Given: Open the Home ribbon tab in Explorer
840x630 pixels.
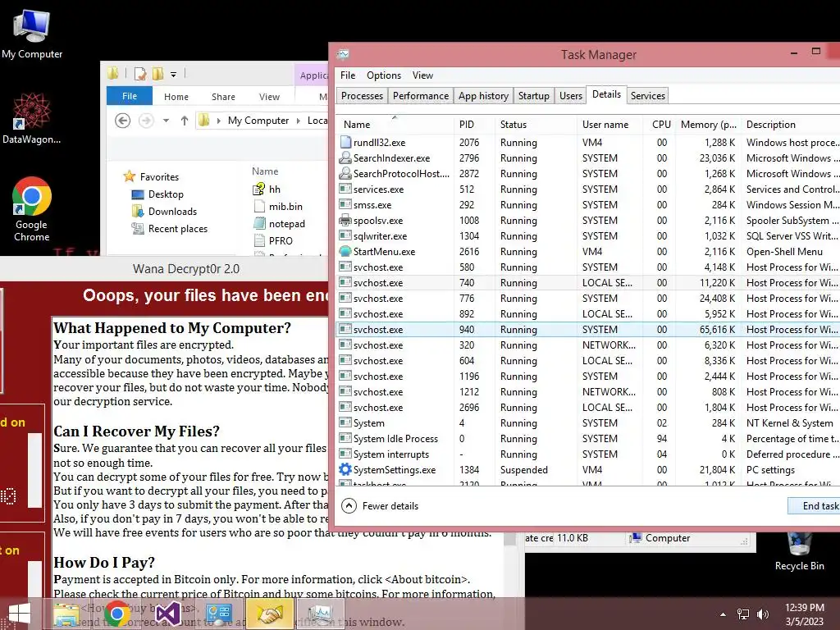Looking at the screenshot, I should click(176, 97).
